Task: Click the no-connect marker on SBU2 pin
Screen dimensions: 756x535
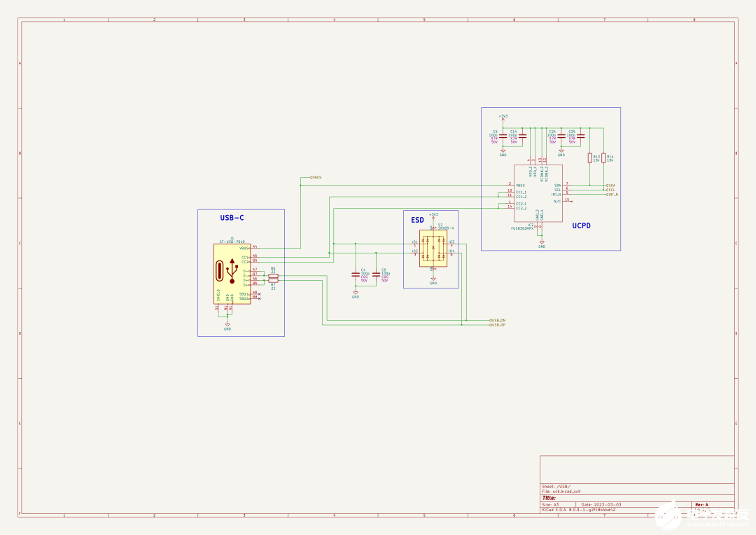Action: pos(260,298)
